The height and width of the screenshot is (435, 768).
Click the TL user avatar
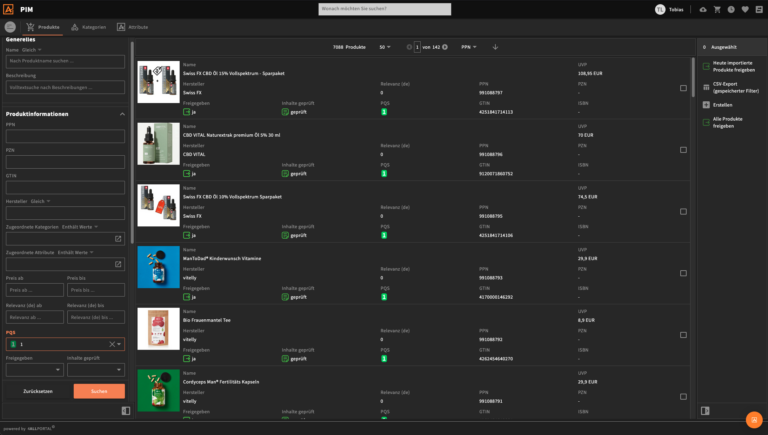[x=660, y=9]
